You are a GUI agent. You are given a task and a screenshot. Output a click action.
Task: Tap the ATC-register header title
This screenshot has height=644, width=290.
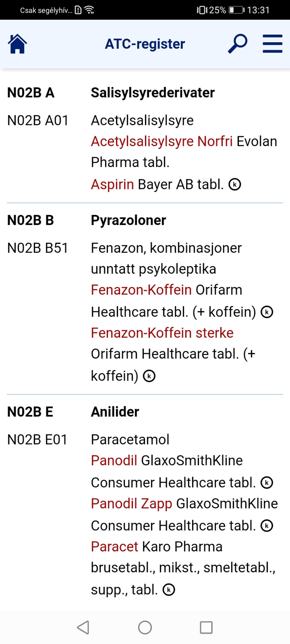(x=145, y=44)
